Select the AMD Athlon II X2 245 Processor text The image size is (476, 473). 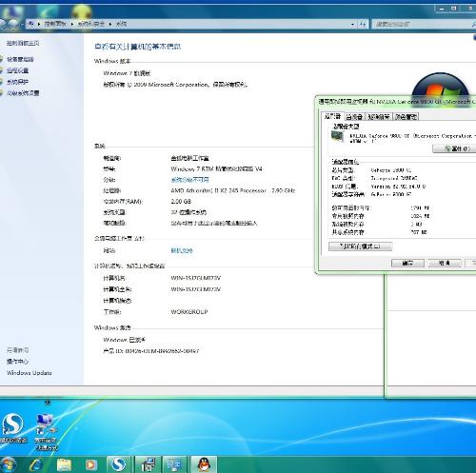[x=233, y=190]
